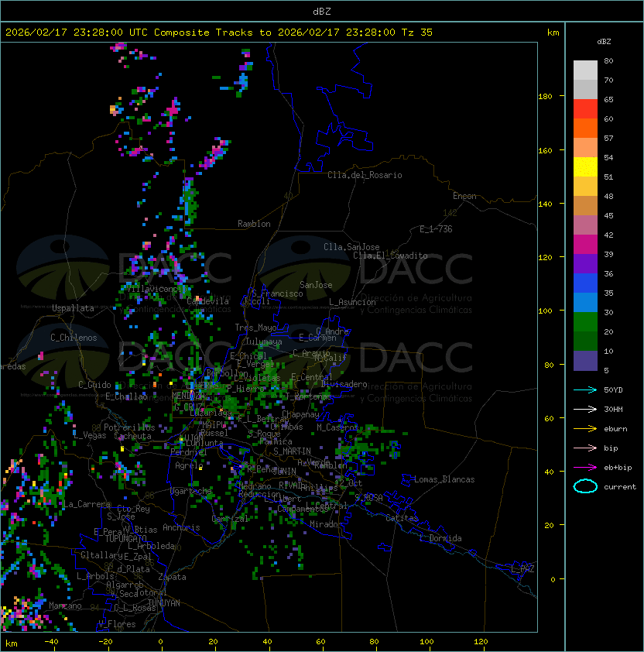The width and height of the screenshot is (644, 652).
Task: Click the 'Ugarteche' place label
Action: [191, 491]
